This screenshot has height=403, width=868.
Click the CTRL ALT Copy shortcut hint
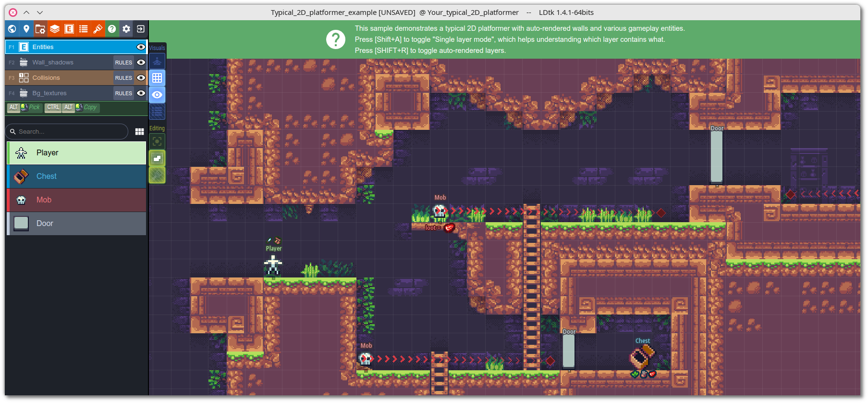point(72,108)
